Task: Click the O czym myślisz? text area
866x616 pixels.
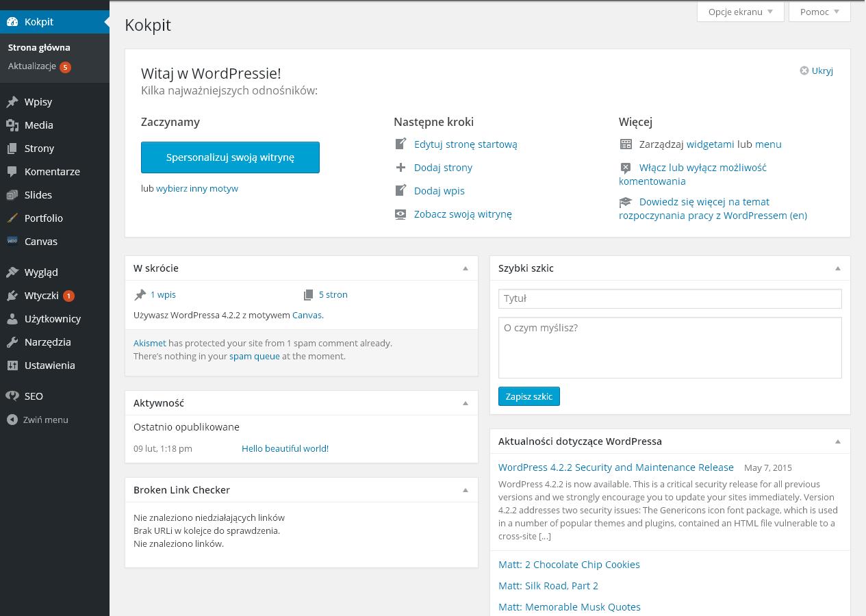Action: click(x=670, y=348)
